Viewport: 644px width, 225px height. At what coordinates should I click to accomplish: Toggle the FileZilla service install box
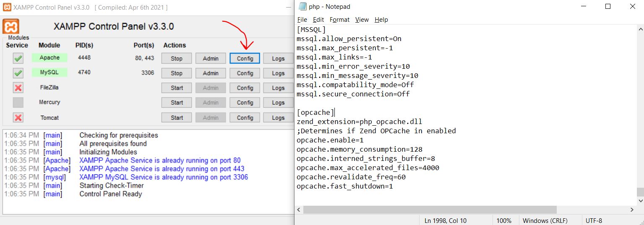tap(18, 88)
